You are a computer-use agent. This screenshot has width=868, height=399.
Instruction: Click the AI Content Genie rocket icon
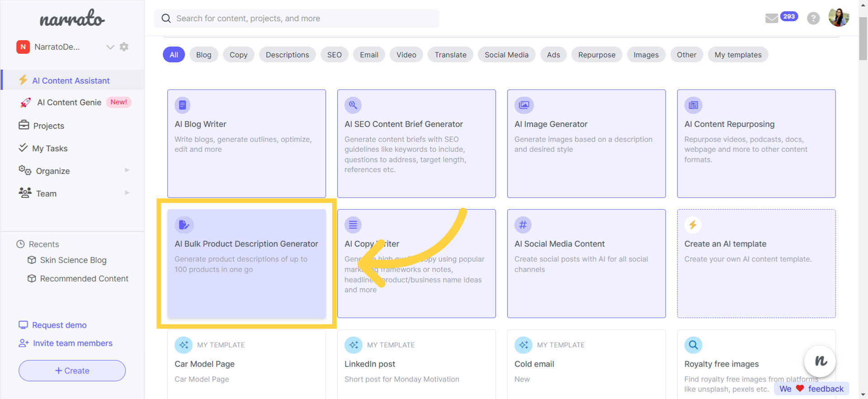(25, 103)
